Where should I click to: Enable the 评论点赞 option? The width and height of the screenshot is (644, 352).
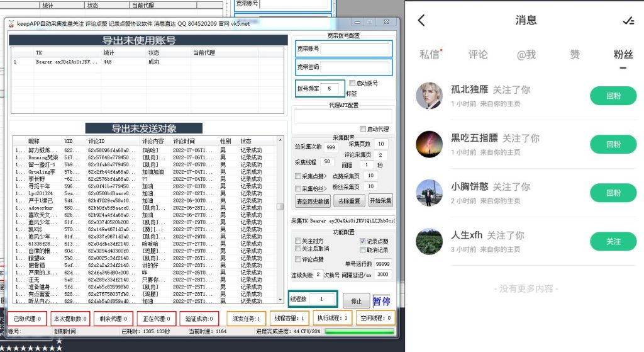pos(298,259)
